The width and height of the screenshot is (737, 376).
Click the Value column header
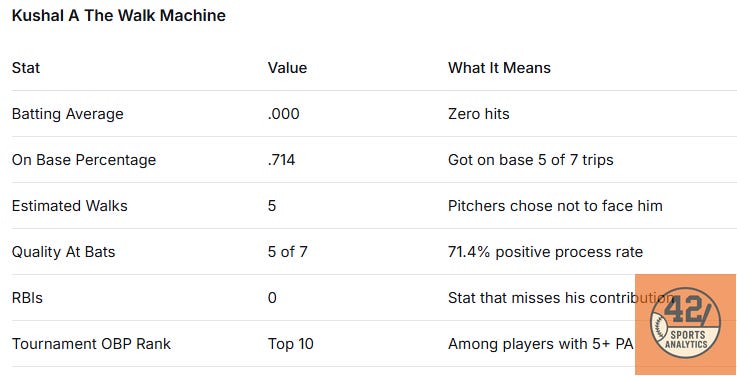[x=287, y=68]
